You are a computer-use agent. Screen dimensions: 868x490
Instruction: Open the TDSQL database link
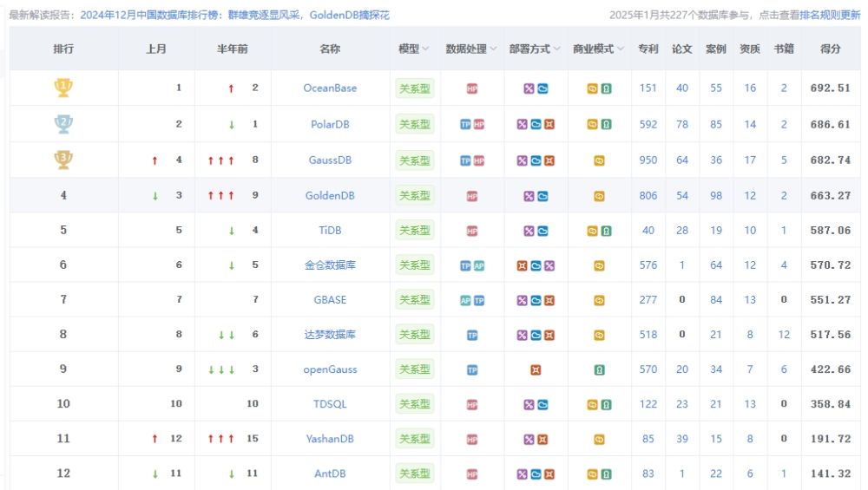[330, 404]
